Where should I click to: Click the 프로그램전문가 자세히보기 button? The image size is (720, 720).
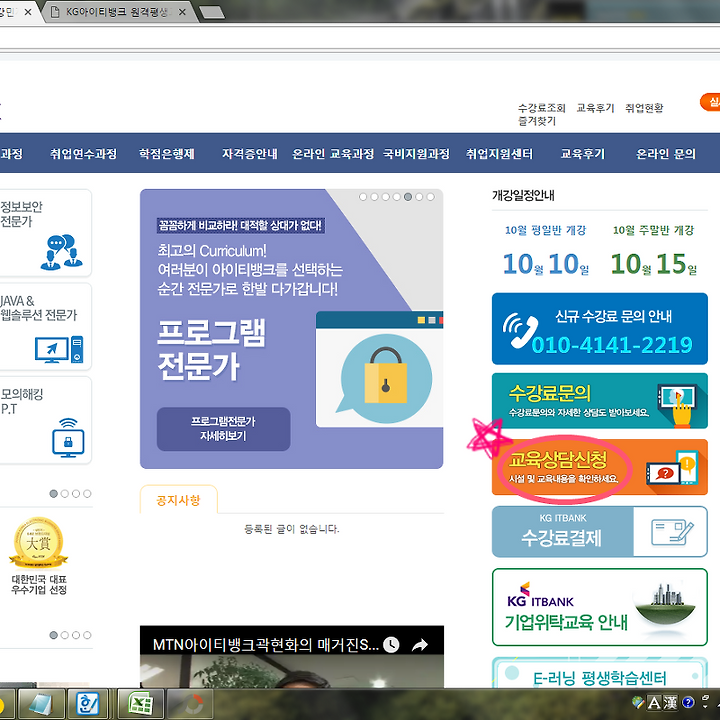pos(223,428)
